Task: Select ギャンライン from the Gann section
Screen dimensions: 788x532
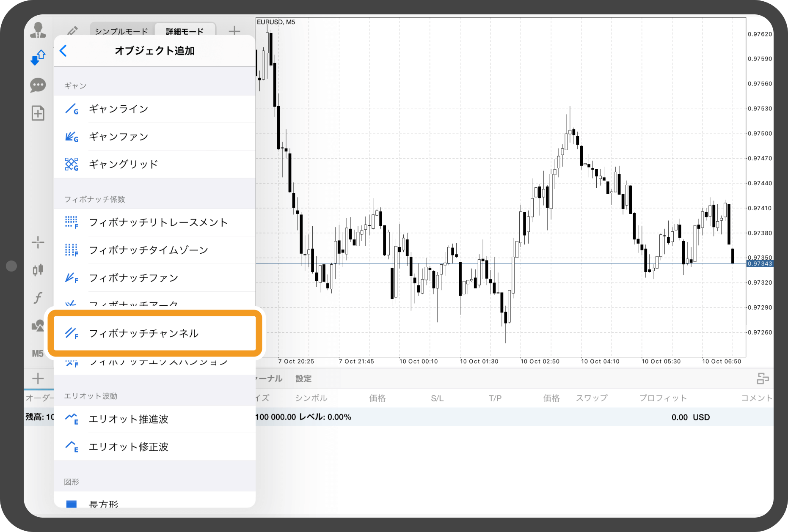Action: point(118,109)
